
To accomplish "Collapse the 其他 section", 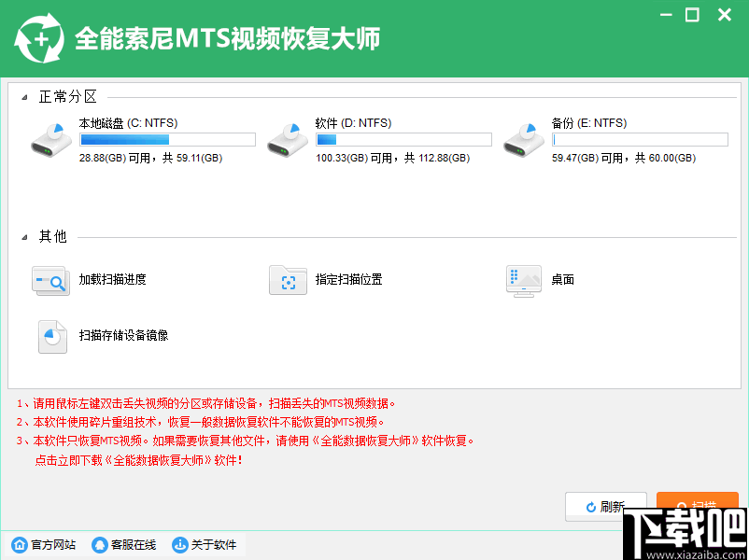I will [x=24, y=237].
